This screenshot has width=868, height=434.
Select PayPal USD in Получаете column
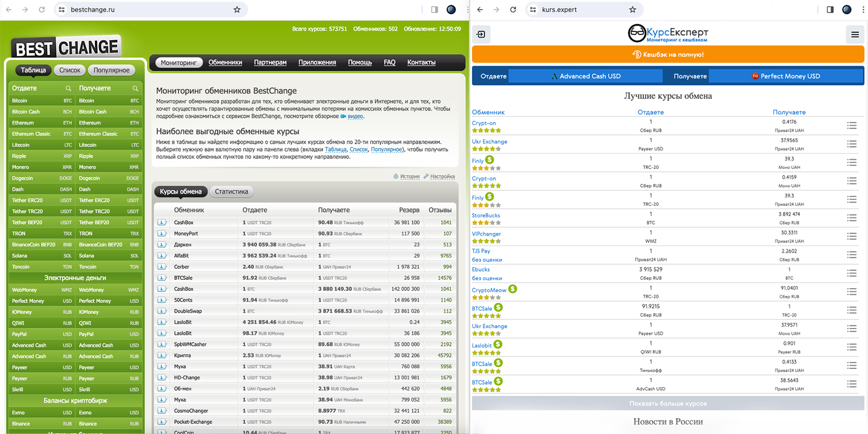pos(109,334)
